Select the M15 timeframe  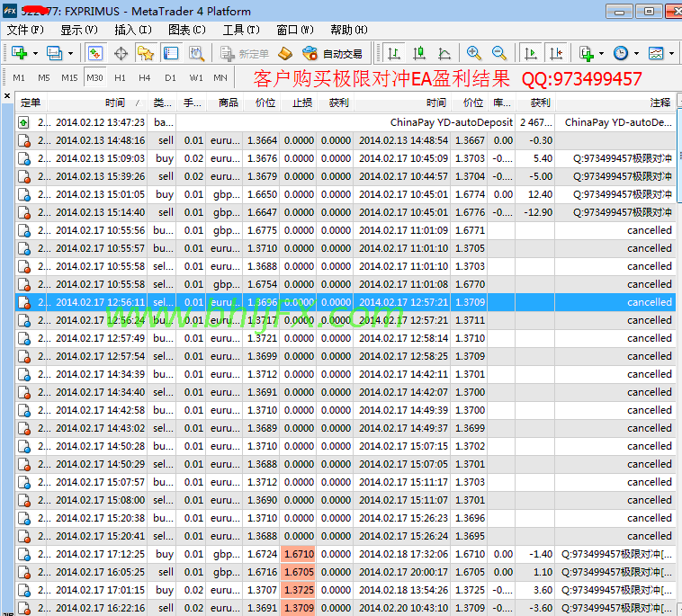[x=69, y=78]
